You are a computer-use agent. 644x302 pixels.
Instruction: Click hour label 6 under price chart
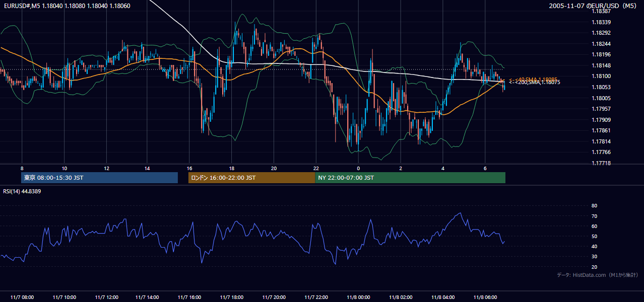(485, 168)
